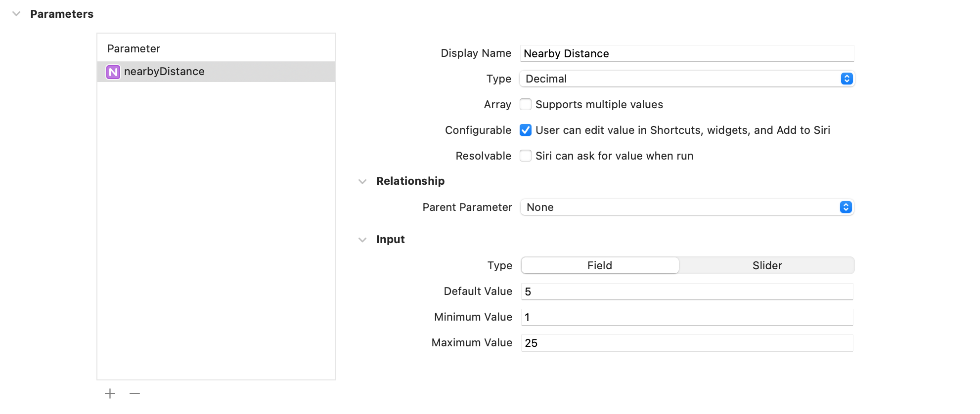Switch input type to Slider
The width and height of the screenshot is (980, 414).
(767, 265)
